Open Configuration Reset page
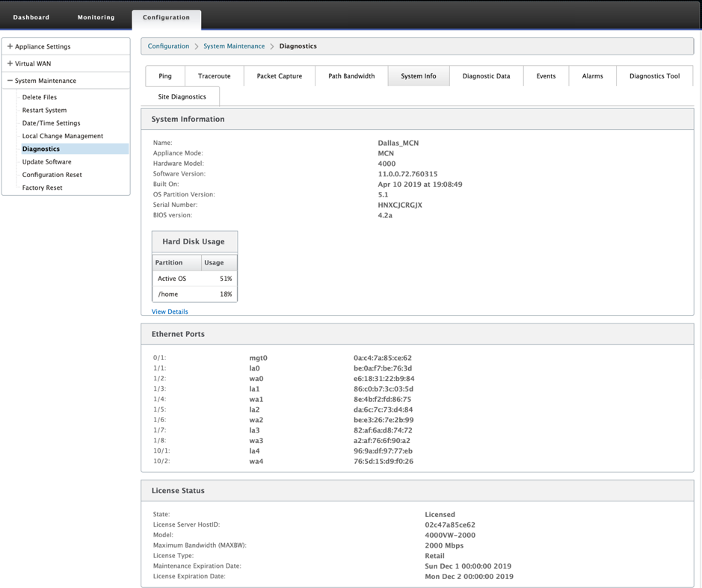This screenshot has height=588, width=702. coord(52,175)
